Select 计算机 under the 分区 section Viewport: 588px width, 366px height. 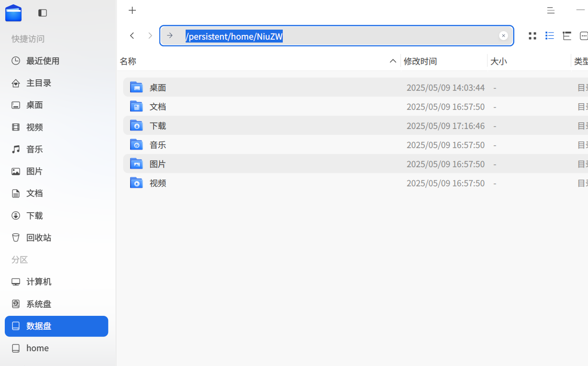click(x=56, y=282)
